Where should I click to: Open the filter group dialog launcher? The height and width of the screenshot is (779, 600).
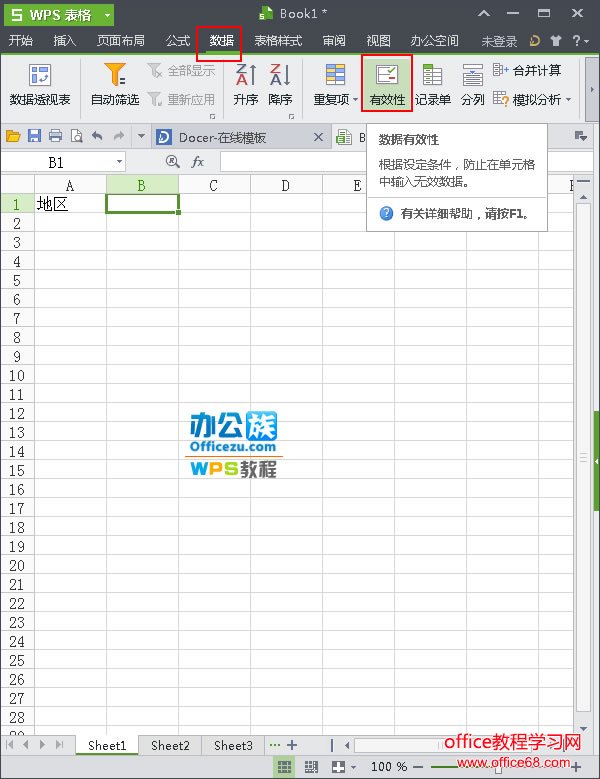pos(212,116)
